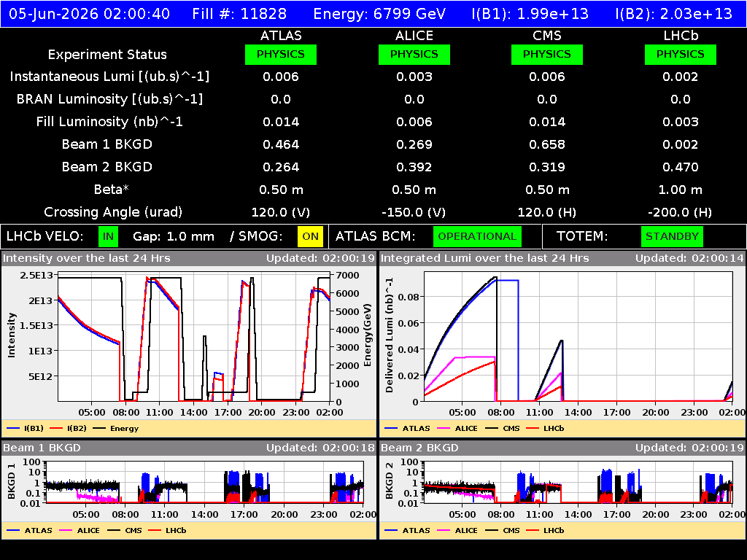Select LHCb crossing angle -200.0 (H)
747x560 pixels.
point(681,212)
